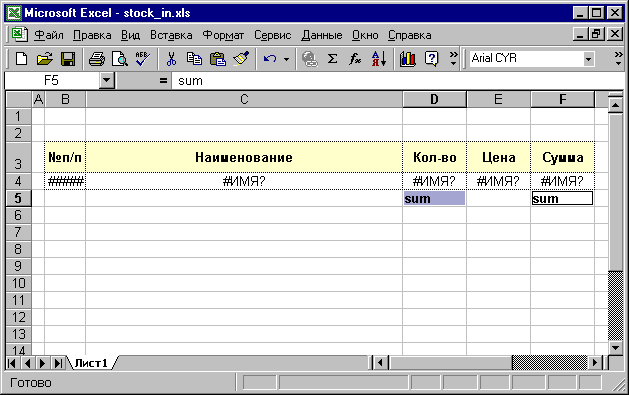Sort ascending with the A-Я arrow icon
This screenshot has width=629, height=395.
379,59
